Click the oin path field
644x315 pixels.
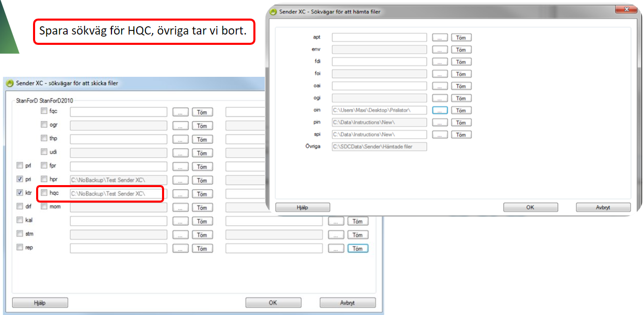point(379,110)
